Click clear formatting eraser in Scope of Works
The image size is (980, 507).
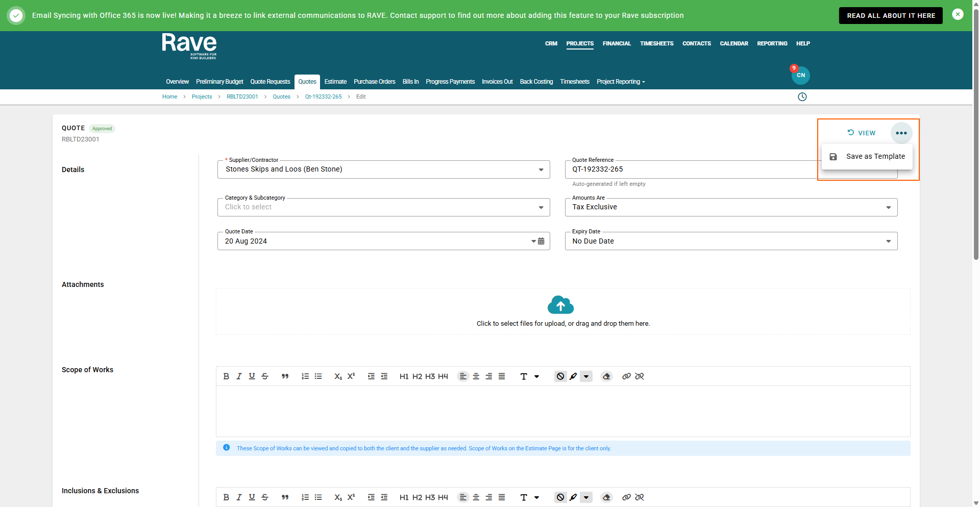click(x=606, y=376)
